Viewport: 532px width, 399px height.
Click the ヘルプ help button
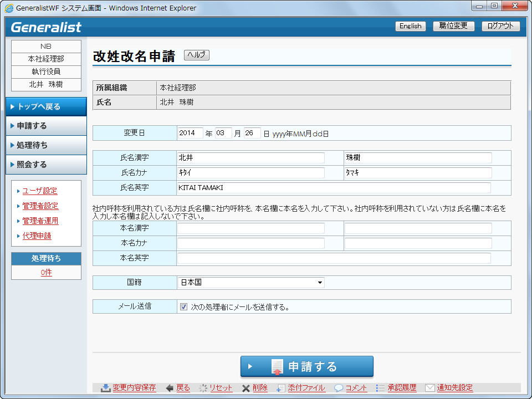pos(196,55)
